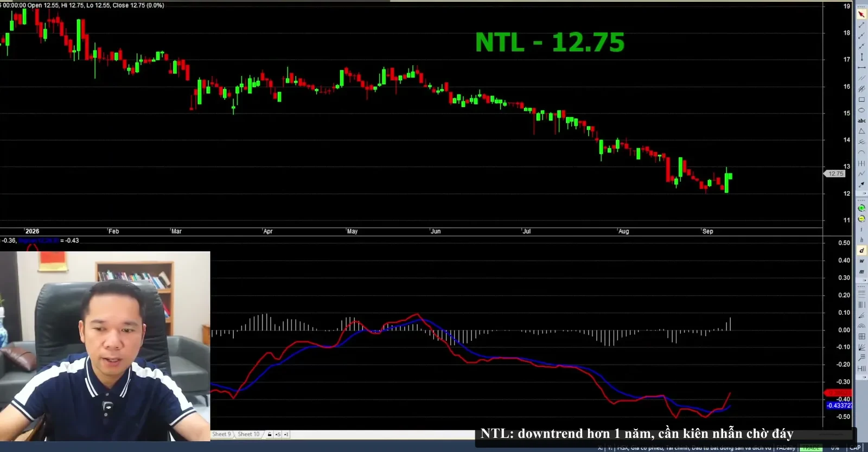Select the horizontal line study tool
The width and height of the screenshot is (868, 452).
click(x=861, y=68)
